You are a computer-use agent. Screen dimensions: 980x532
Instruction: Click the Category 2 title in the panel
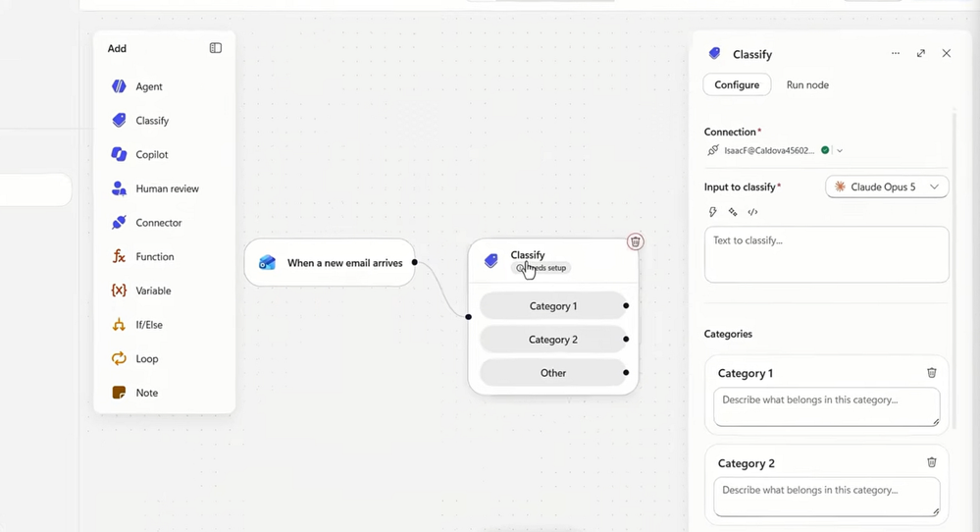(746, 463)
